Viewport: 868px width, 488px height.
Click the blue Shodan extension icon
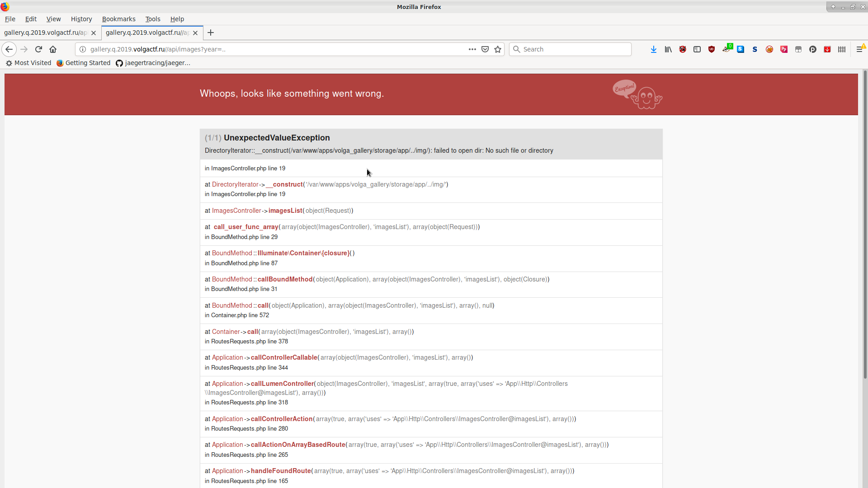(x=741, y=49)
